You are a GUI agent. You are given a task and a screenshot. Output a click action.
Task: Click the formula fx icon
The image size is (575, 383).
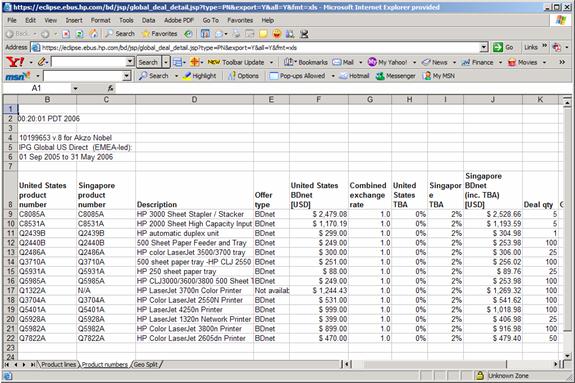pyautogui.click(x=110, y=88)
